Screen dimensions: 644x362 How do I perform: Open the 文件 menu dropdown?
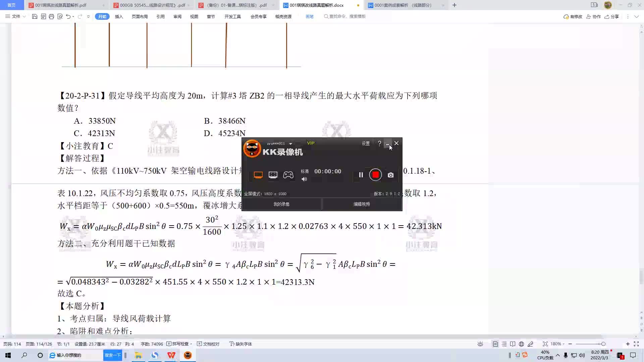tap(16, 16)
